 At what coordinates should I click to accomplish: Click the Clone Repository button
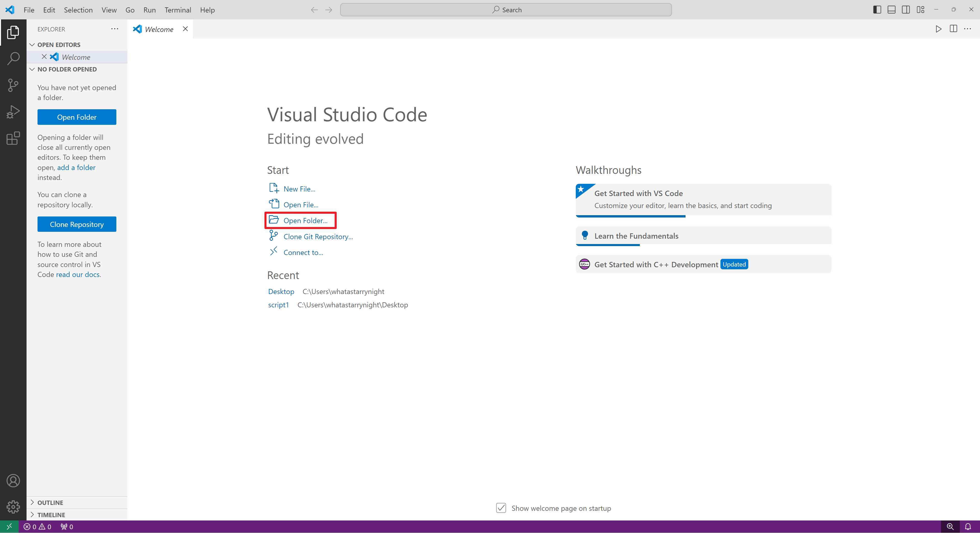77,224
